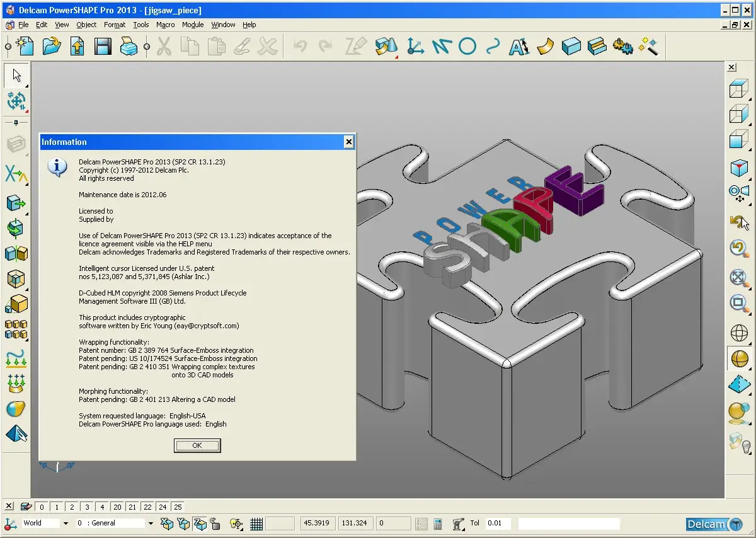
Task: Save the model with the floppy disk icon
Action: coord(103,47)
